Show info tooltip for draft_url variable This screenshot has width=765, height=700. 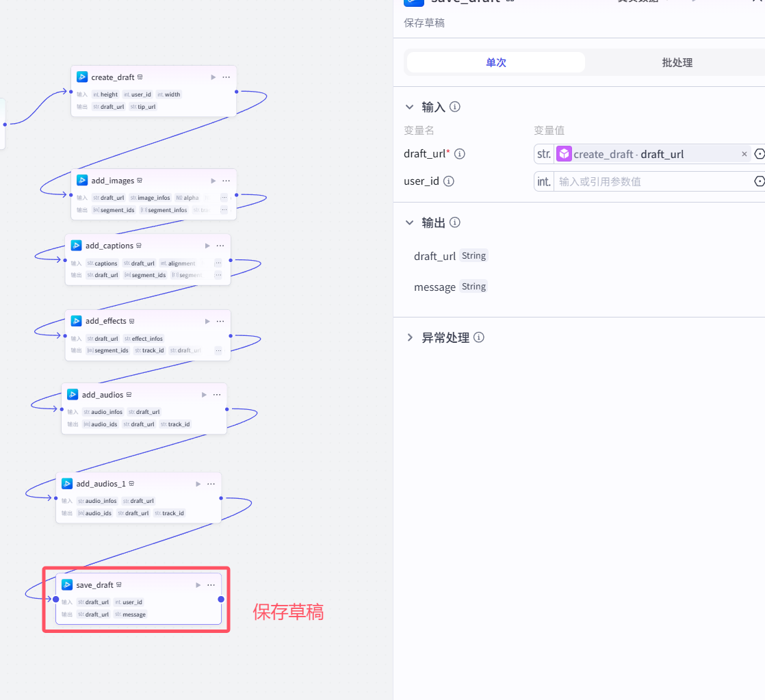pos(460,154)
